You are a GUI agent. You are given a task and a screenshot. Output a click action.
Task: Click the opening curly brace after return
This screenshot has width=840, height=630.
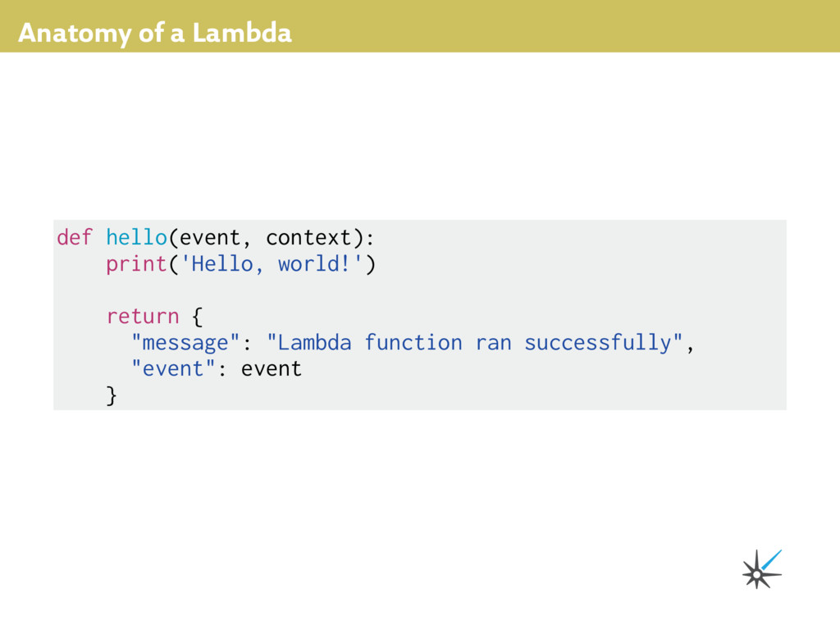[x=197, y=316]
